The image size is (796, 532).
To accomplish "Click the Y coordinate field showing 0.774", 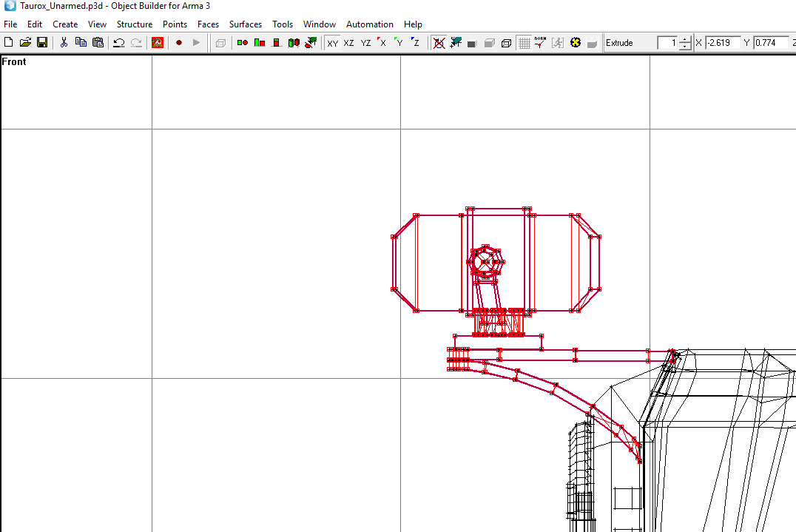I will pos(771,43).
